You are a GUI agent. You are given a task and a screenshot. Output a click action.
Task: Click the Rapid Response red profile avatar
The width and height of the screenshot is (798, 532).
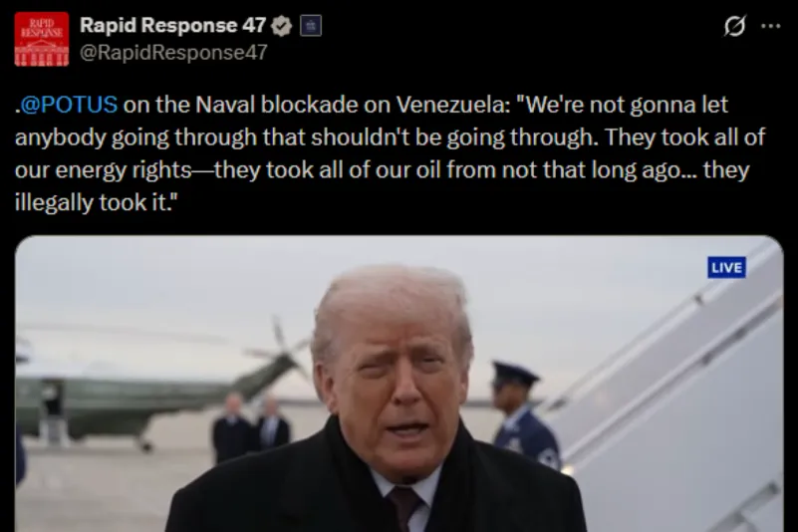(x=41, y=39)
